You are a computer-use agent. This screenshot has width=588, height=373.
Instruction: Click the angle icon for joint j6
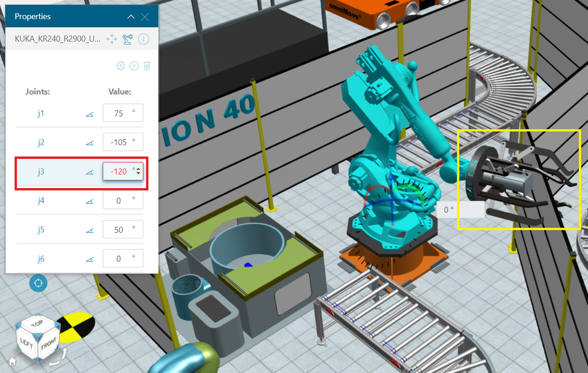click(89, 259)
